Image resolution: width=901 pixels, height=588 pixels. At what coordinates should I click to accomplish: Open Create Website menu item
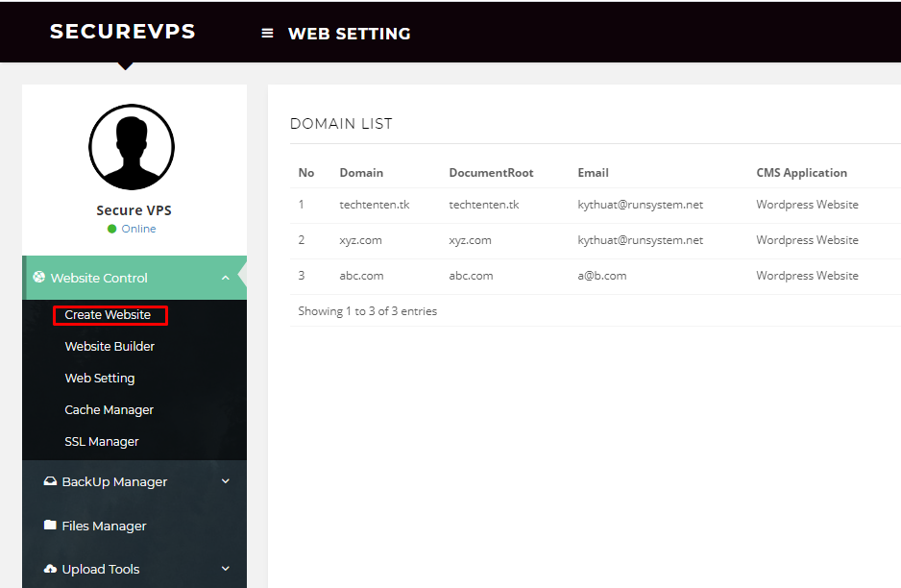tap(108, 315)
